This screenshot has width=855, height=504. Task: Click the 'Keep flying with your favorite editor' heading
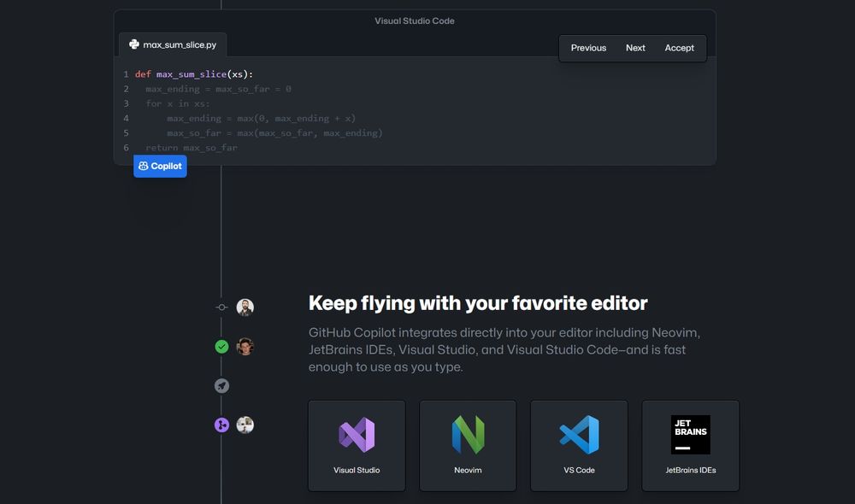pos(478,303)
